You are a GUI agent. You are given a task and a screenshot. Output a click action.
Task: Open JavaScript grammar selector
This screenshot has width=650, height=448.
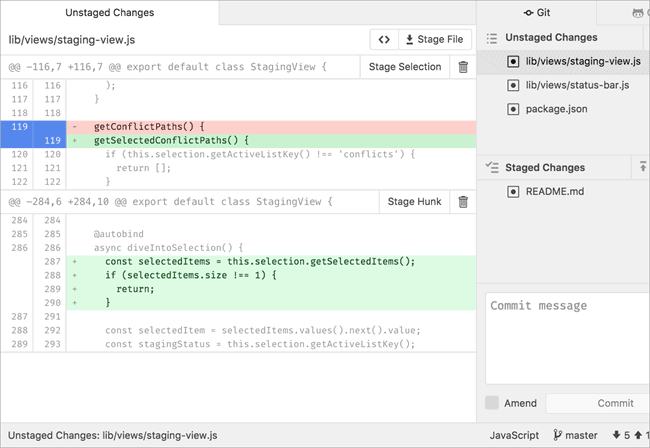pyautogui.click(x=514, y=436)
